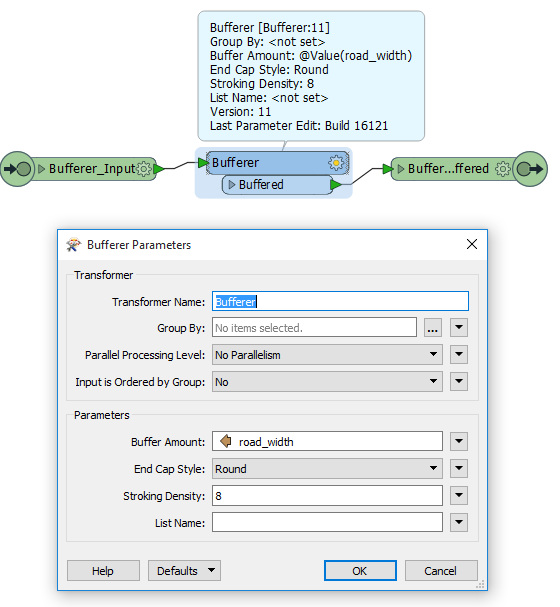Click the List Name input field
This screenshot has height=607, width=560.
(x=327, y=523)
